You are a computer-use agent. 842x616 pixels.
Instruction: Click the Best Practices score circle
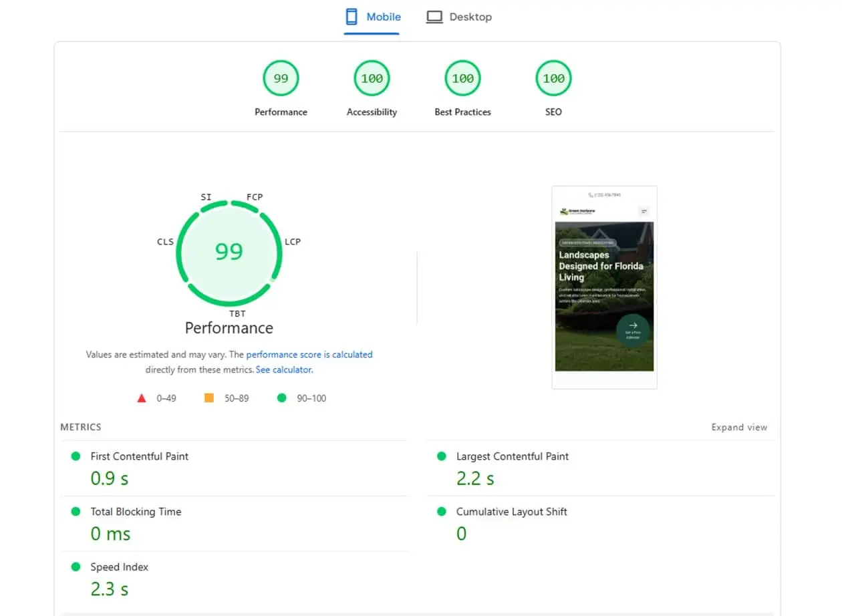pyautogui.click(x=462, y=78)
